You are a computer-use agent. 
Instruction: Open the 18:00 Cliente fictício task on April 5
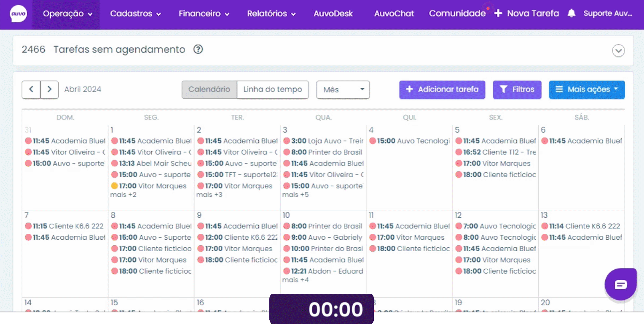pyautogui.click(x=496, y=174)
